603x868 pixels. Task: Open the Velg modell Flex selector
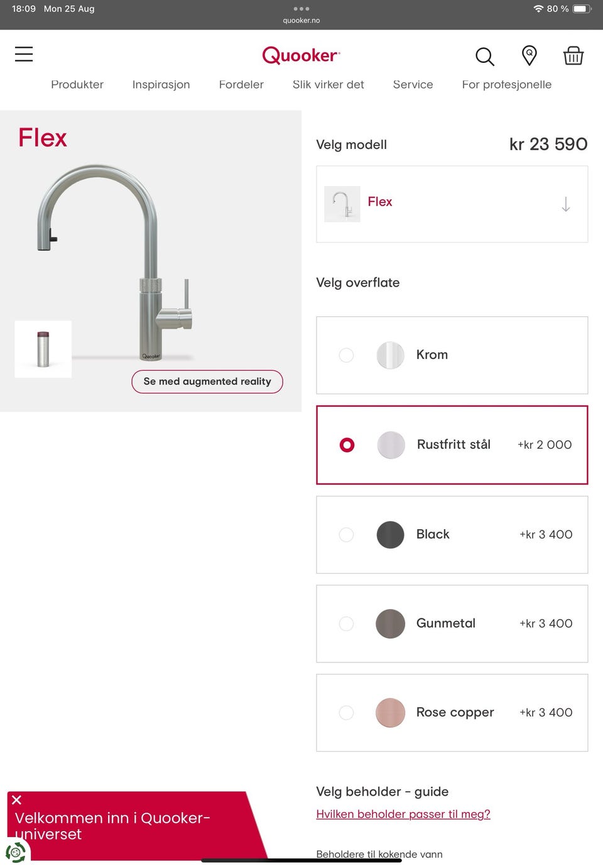(x=452, y=204)
